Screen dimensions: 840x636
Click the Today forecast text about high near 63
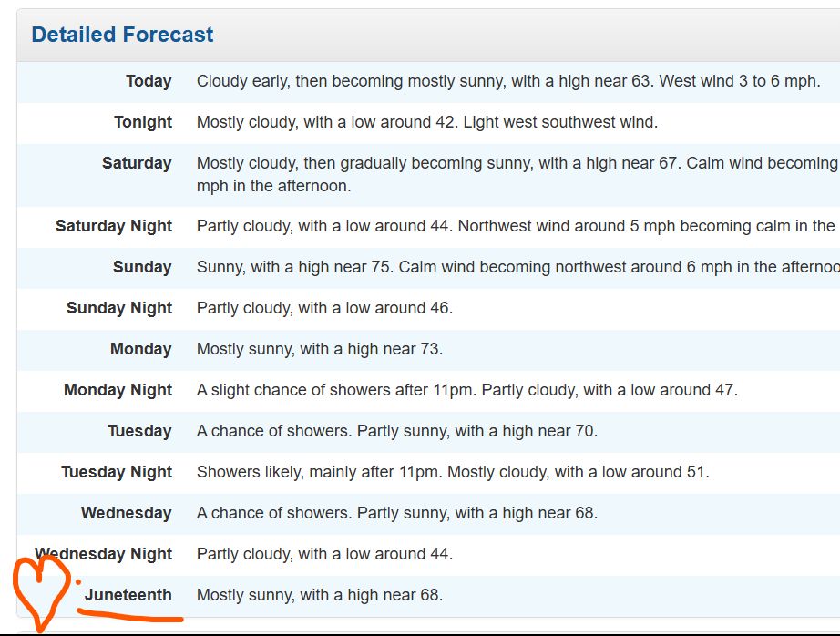click(508, 81)
